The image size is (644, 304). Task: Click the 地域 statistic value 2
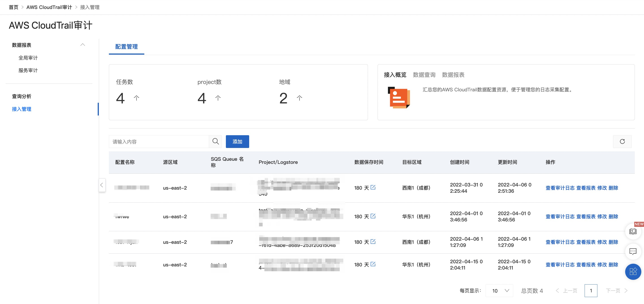tap(283, 98)
